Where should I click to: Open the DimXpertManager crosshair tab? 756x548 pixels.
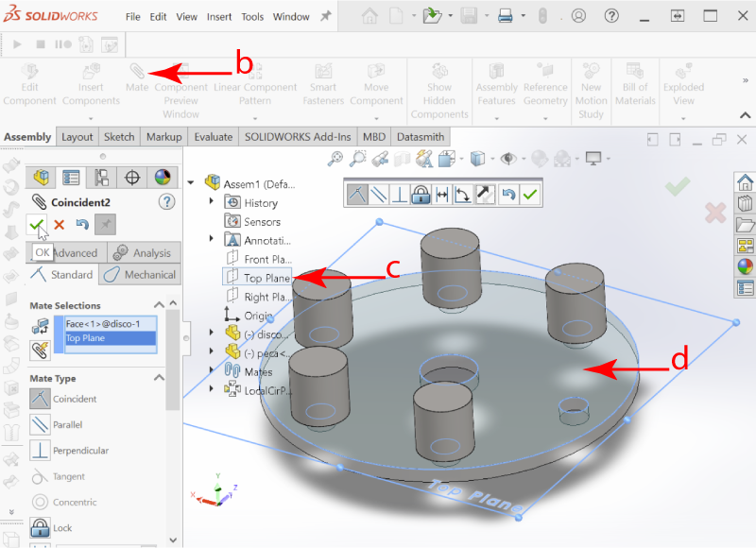point(131,178)
